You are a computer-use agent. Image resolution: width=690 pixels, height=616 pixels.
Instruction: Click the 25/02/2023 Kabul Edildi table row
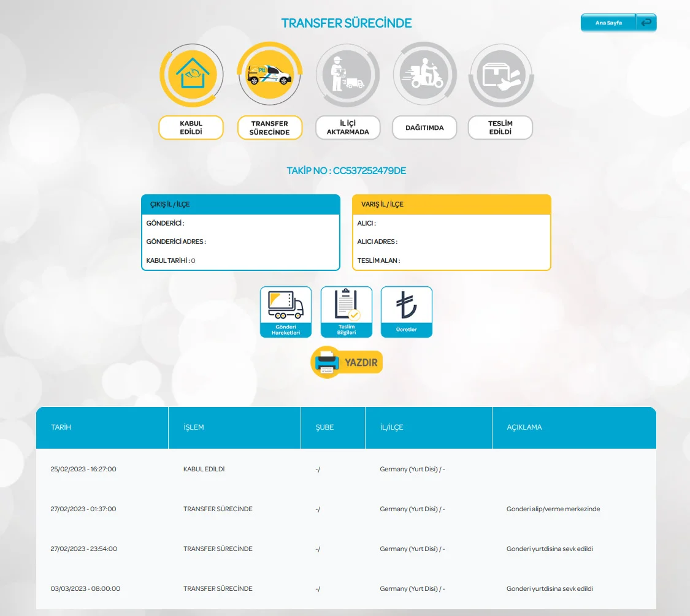pos(346,469)
